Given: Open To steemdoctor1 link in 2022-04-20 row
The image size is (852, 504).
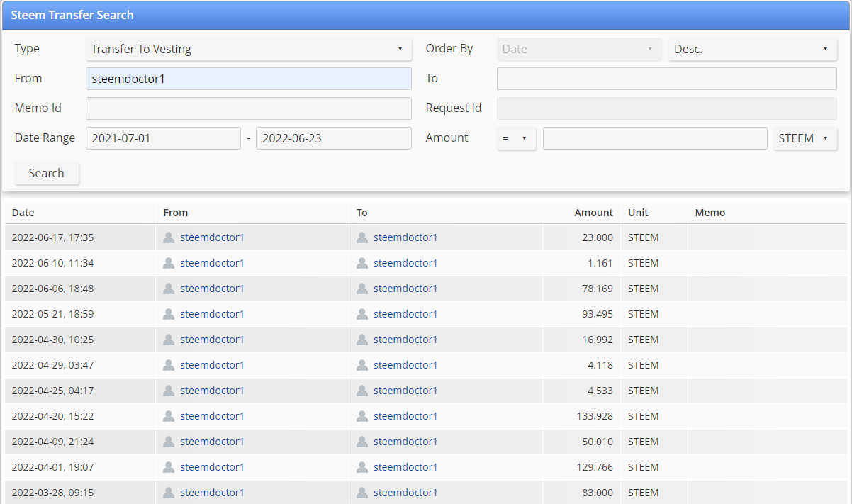Looking at the screenshot, I should [405, 416].
